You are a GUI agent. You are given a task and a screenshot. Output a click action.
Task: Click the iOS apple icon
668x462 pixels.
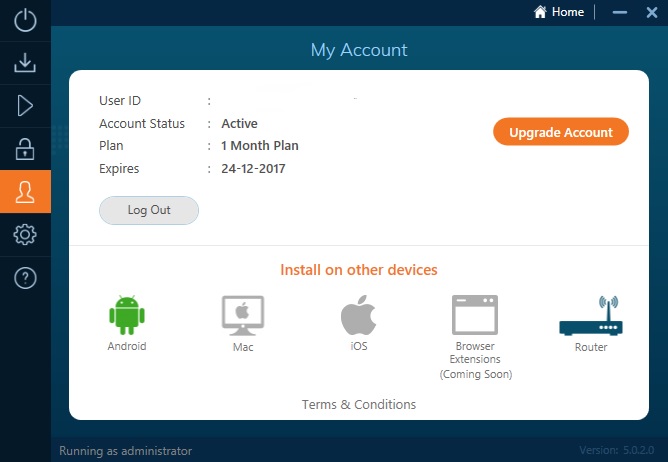359,315
